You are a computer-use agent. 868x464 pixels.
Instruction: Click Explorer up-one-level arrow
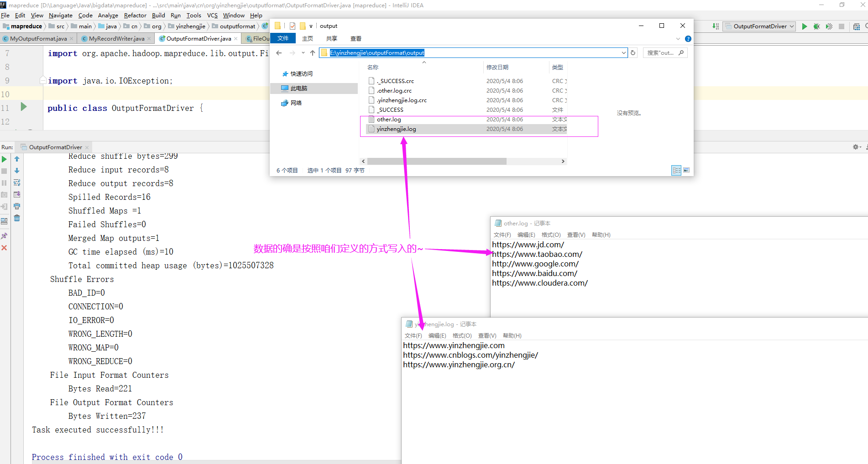(313, 53)
